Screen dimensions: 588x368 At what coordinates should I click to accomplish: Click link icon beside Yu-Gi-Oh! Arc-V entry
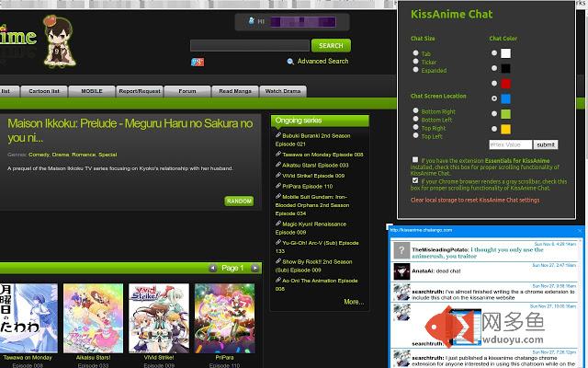tap(278, 242)
